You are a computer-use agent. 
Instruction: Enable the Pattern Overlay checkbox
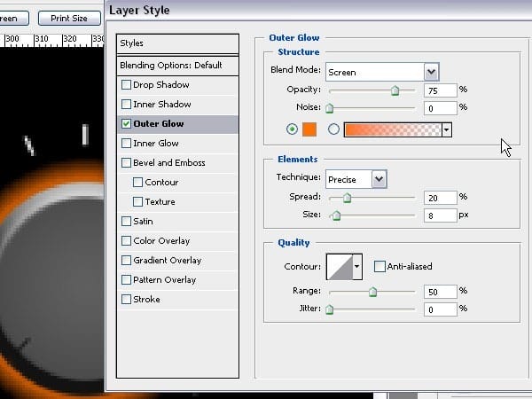pos(126,280)
